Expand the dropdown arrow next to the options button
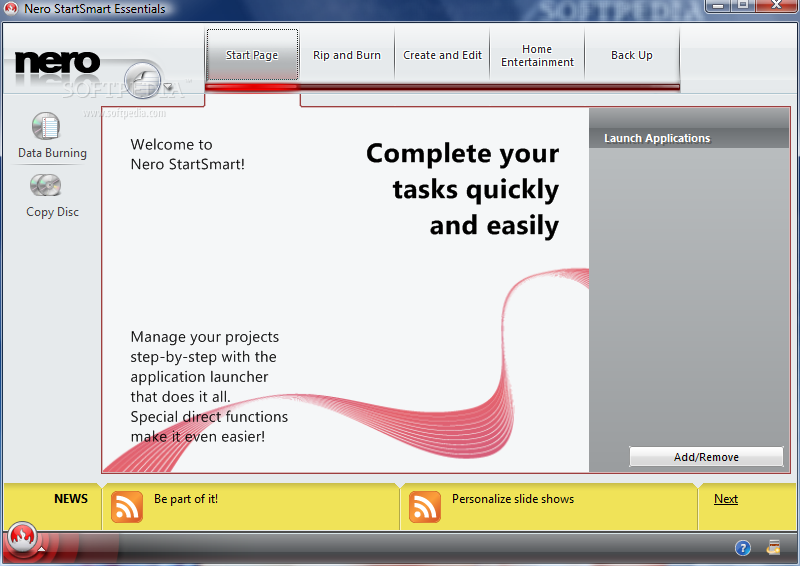800x566 pixels. pos(168,87)
